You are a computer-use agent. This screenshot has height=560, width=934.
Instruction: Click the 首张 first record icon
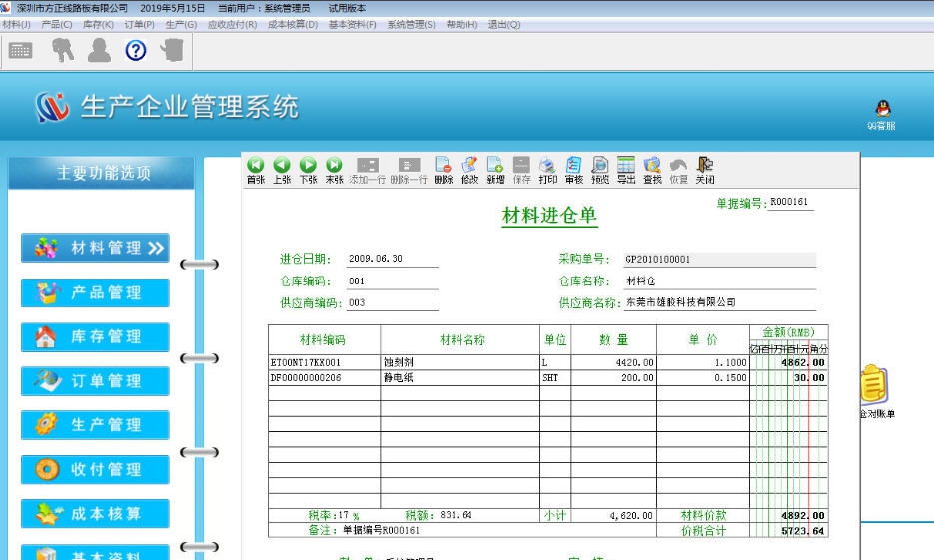256,166
